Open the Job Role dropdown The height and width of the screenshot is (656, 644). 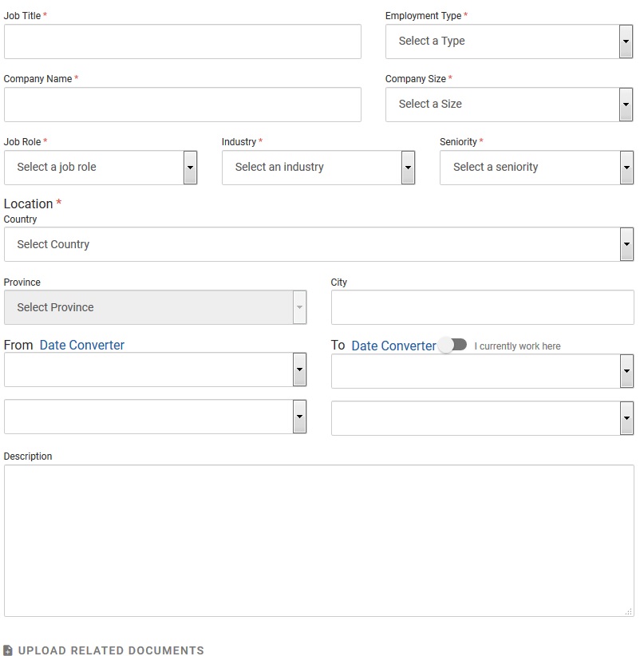tap(101, 168)
